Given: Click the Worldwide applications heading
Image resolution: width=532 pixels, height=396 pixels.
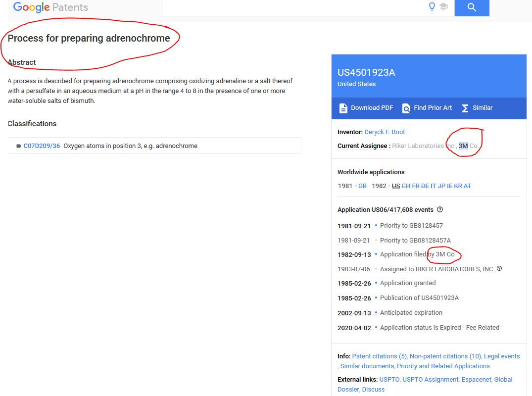Looking at the screenshot, I should tap(371, 172).
